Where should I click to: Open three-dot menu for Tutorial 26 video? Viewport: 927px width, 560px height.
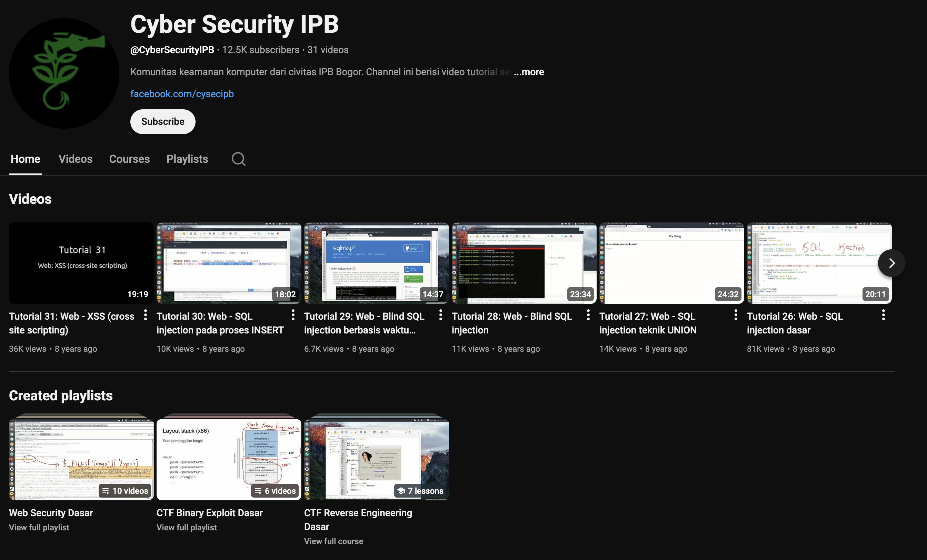point(883,315)
